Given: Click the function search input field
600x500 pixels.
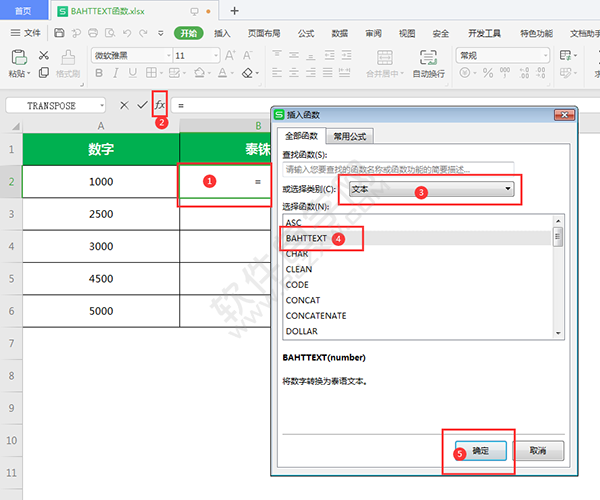Looking at the screenshot, I should pyautogui.click(x=398, y=169).
